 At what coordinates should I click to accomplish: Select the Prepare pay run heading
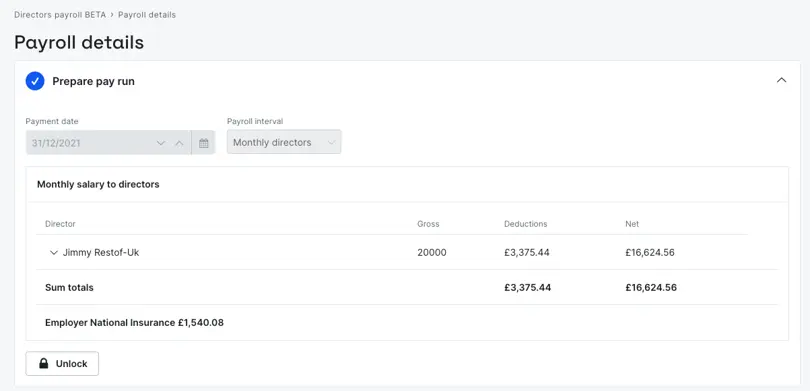(x=94, y=81)
